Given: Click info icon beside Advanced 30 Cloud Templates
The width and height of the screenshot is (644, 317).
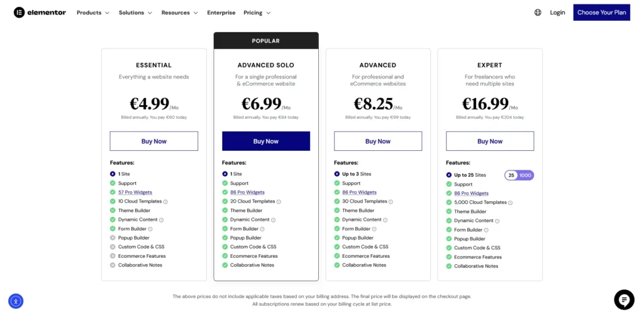Looking at the screenshot, I should pos(391,202).
